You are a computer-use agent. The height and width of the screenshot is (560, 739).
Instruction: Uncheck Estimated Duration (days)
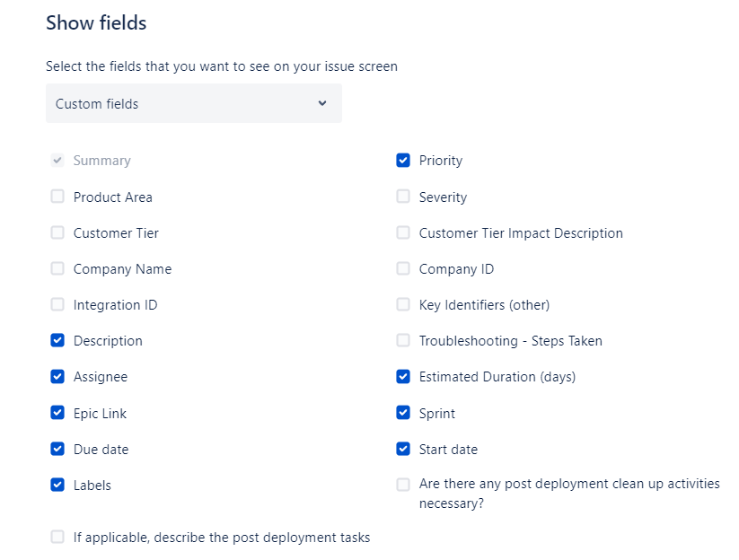pyautogui.click(x=403, y=376)
